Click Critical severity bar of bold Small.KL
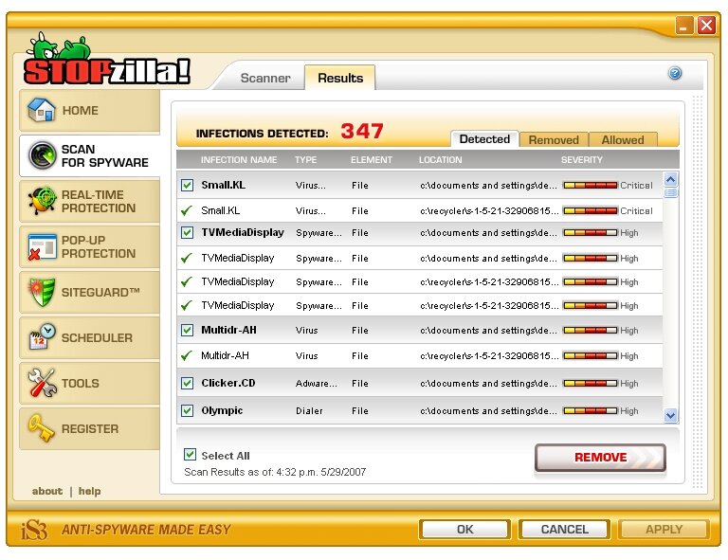Viewport: 728px width, 560px height. (x=591, y=185)
